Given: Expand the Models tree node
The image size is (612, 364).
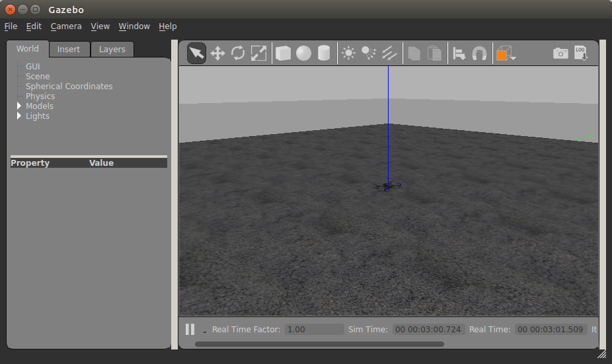Looking at the screenshot, I should 19,106.
